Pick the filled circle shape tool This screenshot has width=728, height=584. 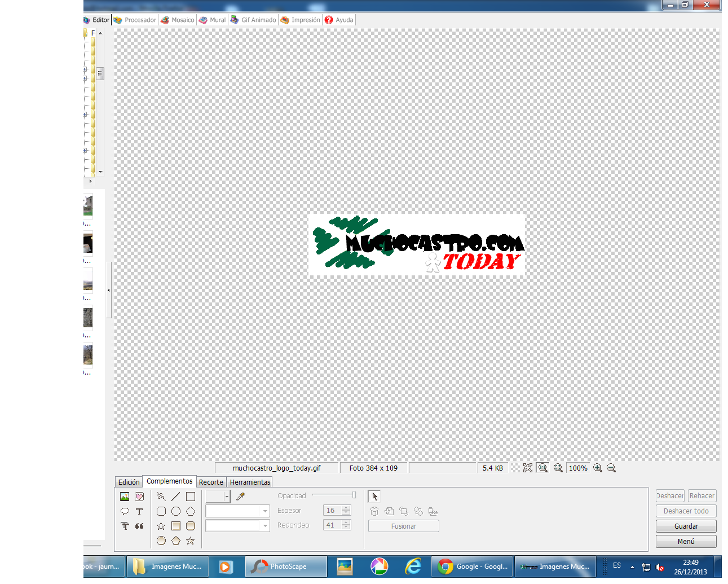tap(161, 541)
